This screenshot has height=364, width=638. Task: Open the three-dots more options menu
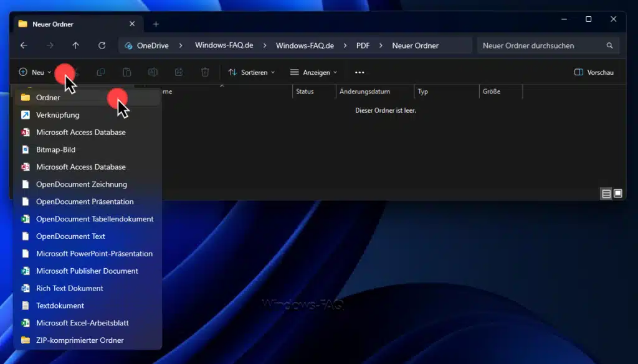359,72
